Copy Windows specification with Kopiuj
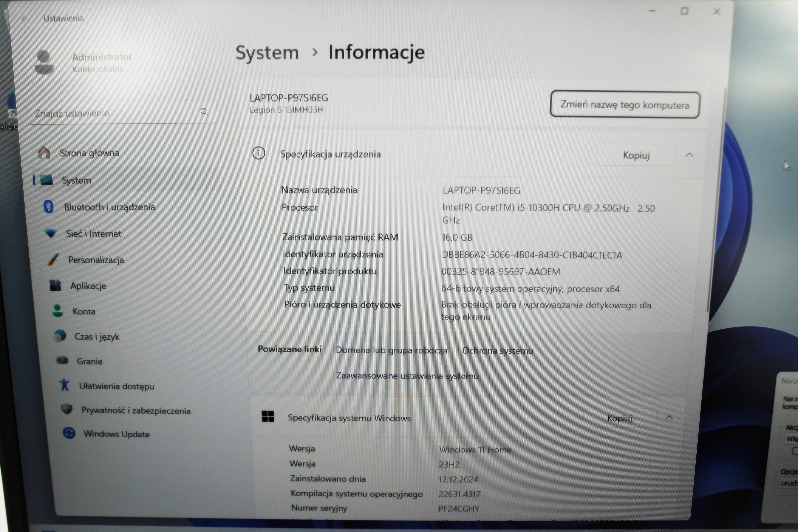 coord(620,418)
